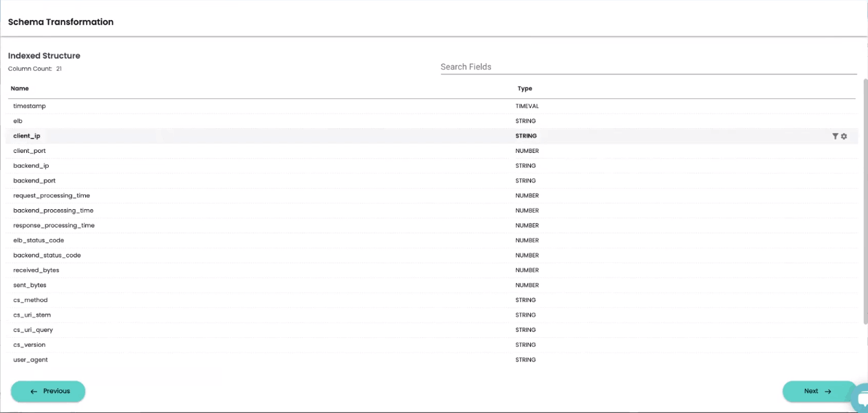Click the NUMBER type of client_port

pyautogui.click(x=528, y=151)
